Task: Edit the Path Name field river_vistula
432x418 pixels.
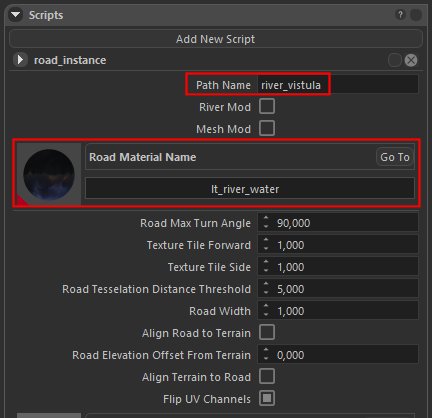Action: [x=338, y=85]
